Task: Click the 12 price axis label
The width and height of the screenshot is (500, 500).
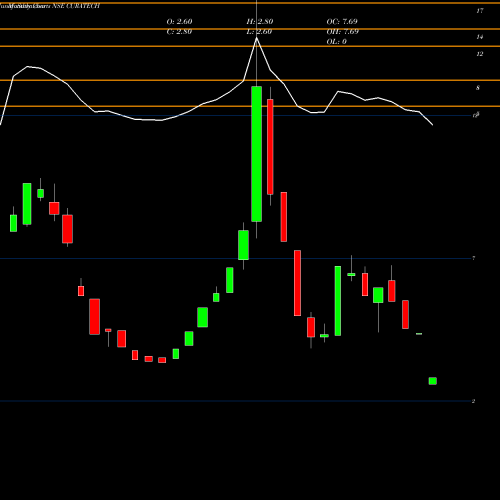Action: (x=480, y=54)
